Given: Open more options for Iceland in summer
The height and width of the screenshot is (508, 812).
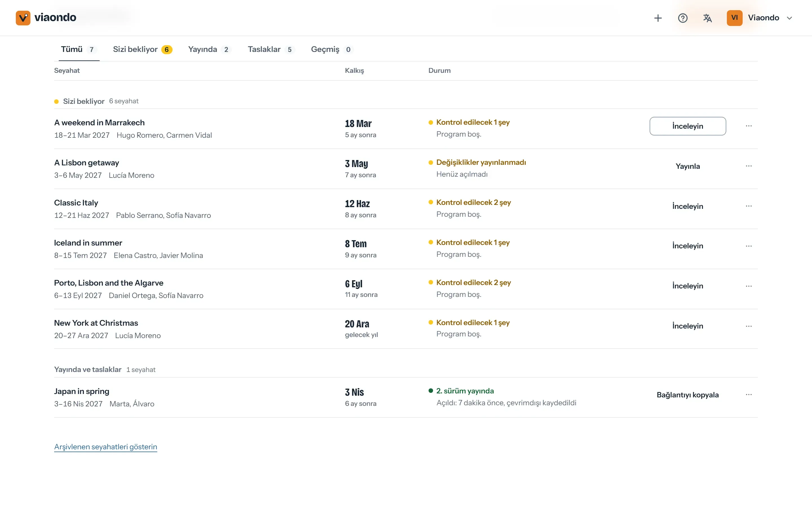Looking at the screenshot, I should (749, 246).
